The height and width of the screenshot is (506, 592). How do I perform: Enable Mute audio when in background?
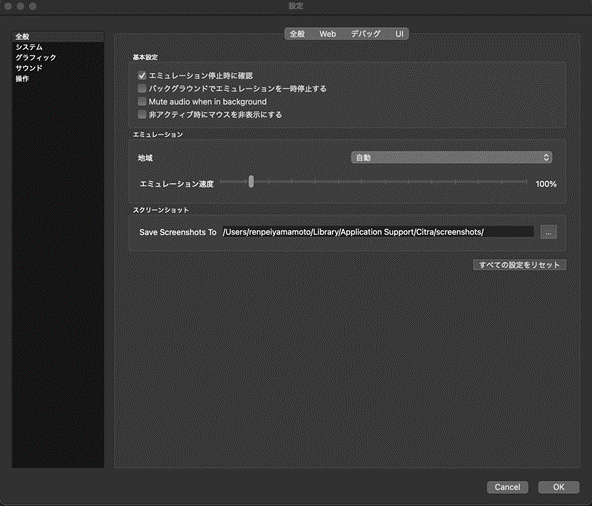[142, 101]
